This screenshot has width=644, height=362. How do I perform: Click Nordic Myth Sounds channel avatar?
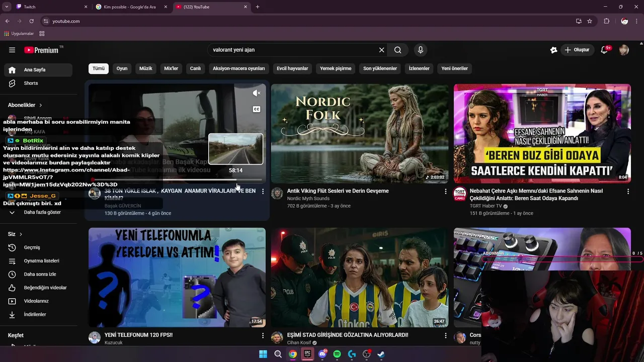[x=277, y=194]
